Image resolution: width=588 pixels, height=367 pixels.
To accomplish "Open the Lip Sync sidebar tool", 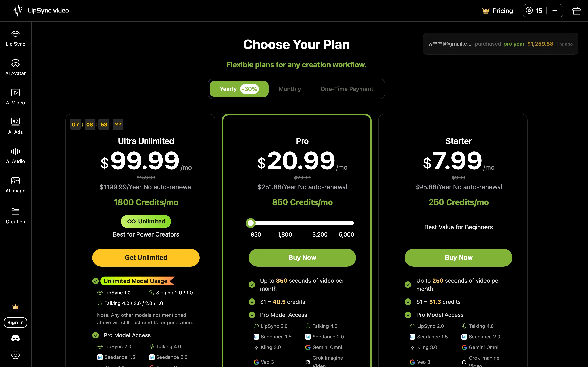I will point(15,38).
